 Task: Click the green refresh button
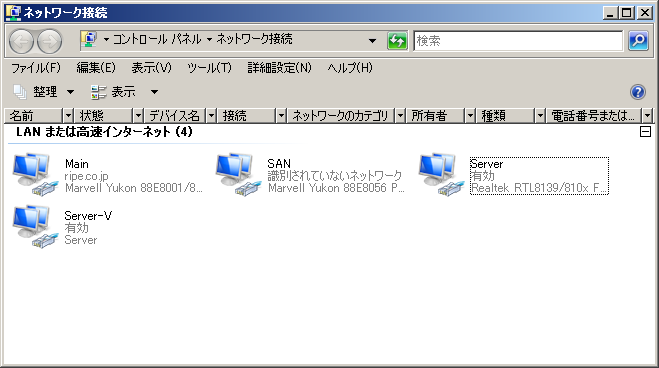397,41
